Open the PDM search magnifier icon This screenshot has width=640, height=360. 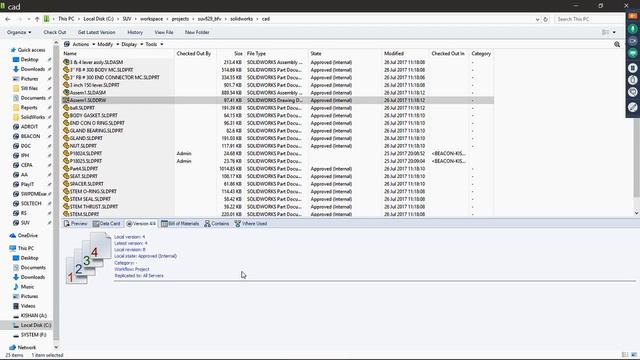(617, 44)
